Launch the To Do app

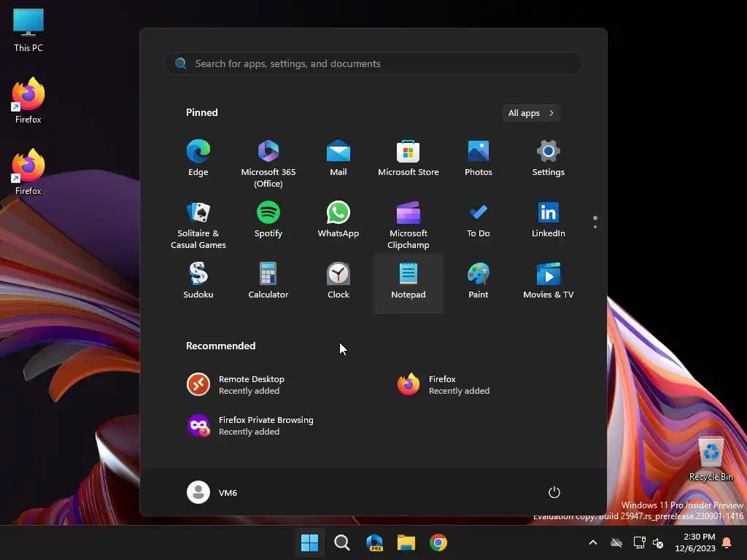tap(479, 219)
